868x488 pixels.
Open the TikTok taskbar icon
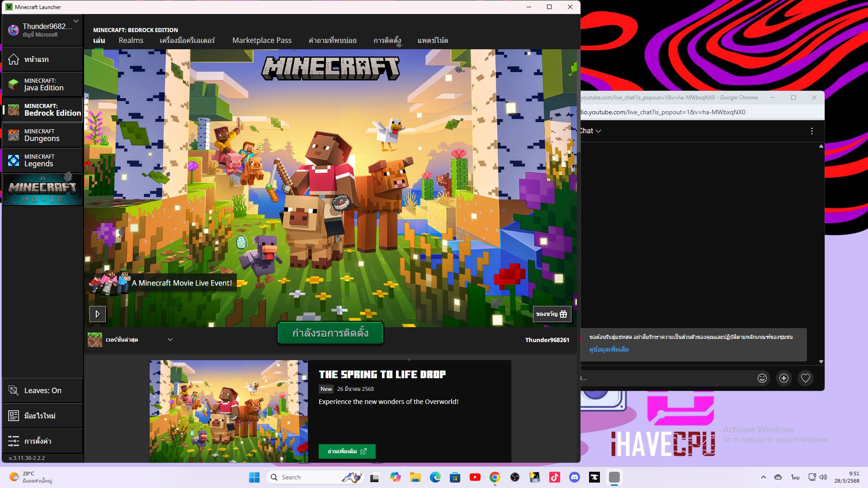(555, 477)
